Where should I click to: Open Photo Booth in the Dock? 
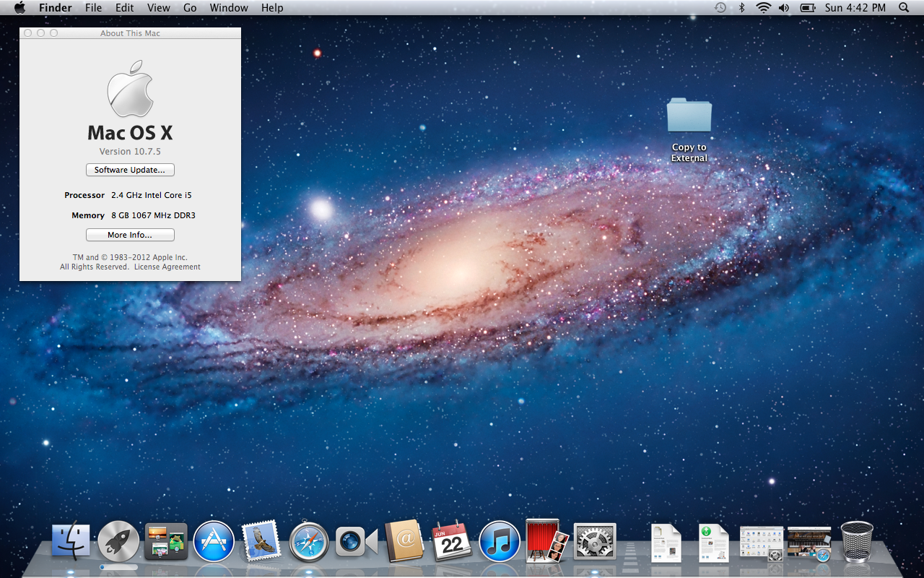547,541
